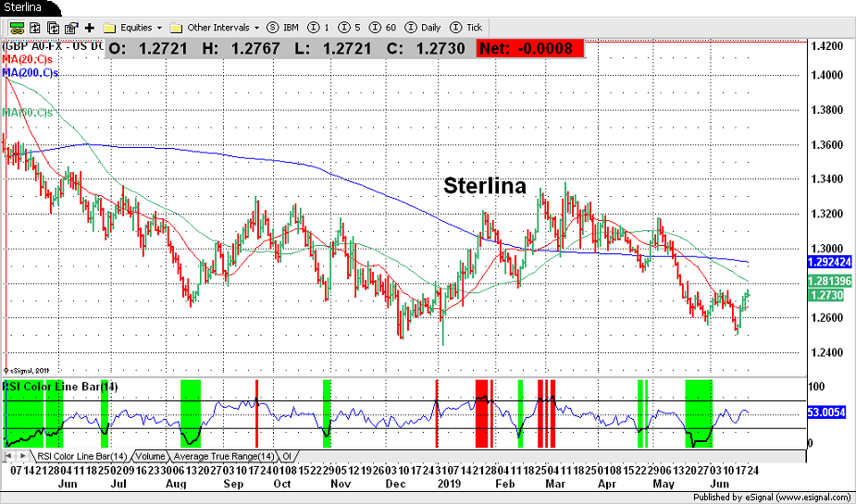Click the MA(200,C)s study label
This screenshot has height=504, width=856.
pos(30,72)
